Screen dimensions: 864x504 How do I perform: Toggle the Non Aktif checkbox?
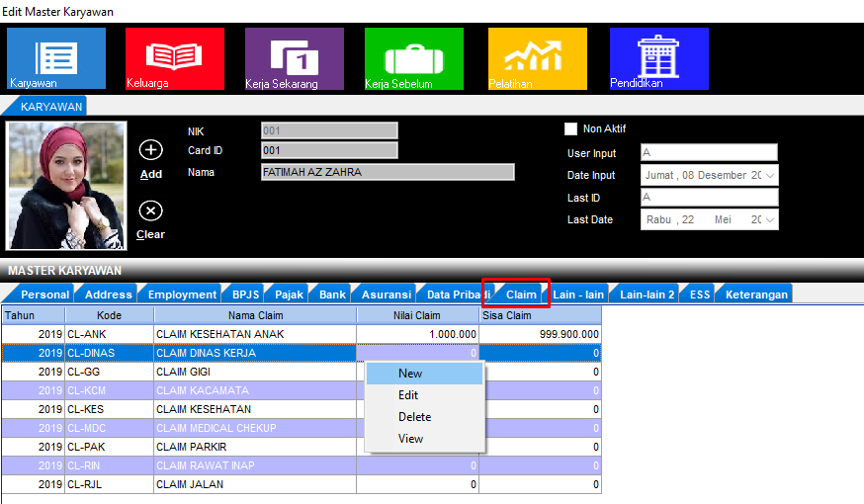pos(570,128)
